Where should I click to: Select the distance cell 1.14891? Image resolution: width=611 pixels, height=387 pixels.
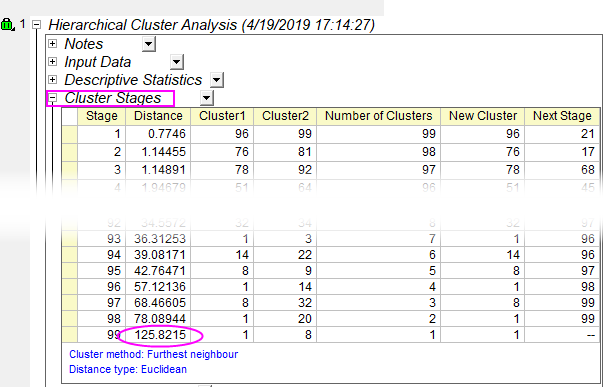(x=158, y=170)
